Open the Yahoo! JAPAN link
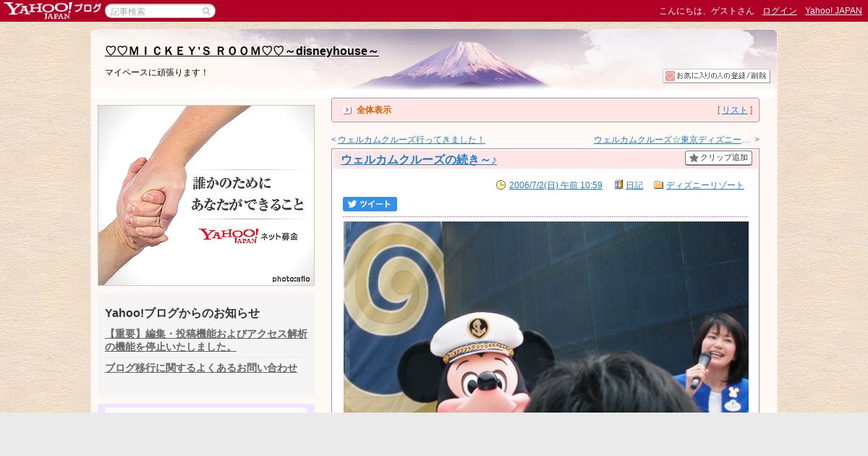 (833, 11)
